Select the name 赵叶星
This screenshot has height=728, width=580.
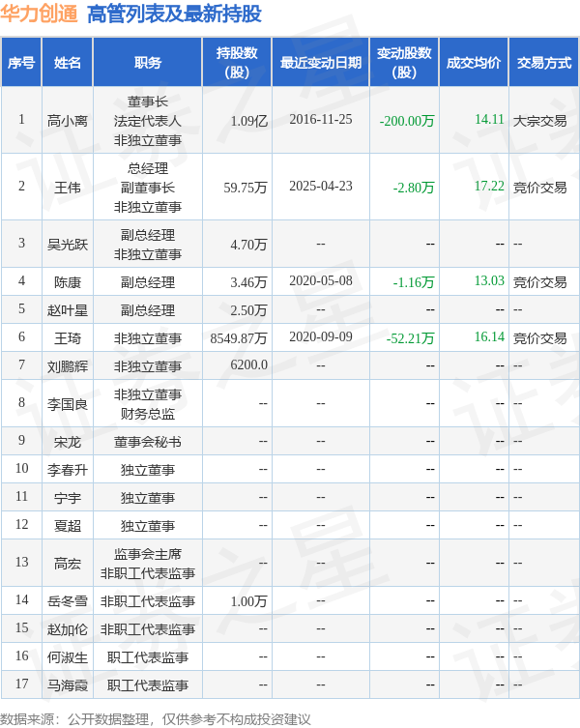(x=68, y=309)
